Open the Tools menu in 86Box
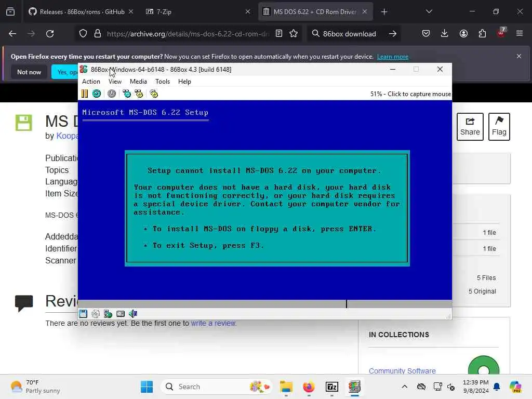Image resolution: width=532 pixels, height=399 pixels. point(163,82)
